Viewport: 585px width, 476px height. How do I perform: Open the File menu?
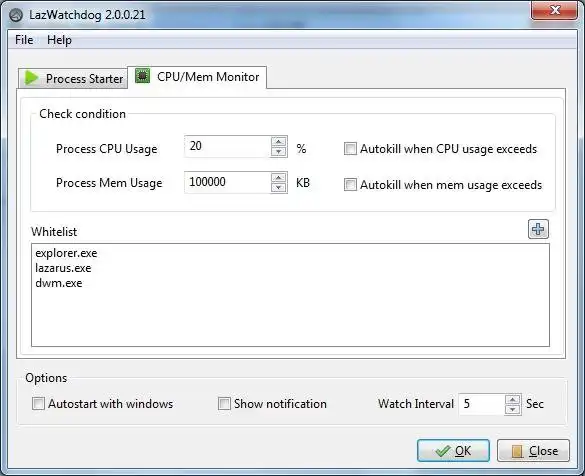coord(24,40)
